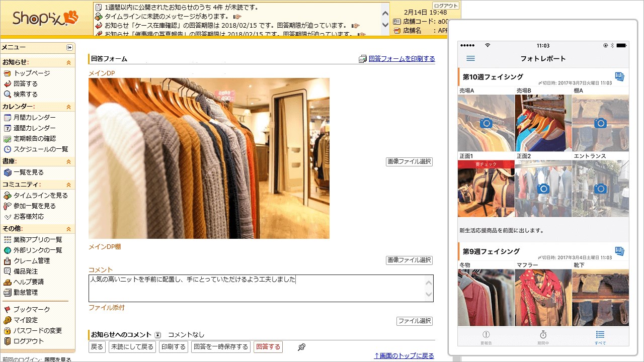Open 定期報告の確認

point(35,139)
